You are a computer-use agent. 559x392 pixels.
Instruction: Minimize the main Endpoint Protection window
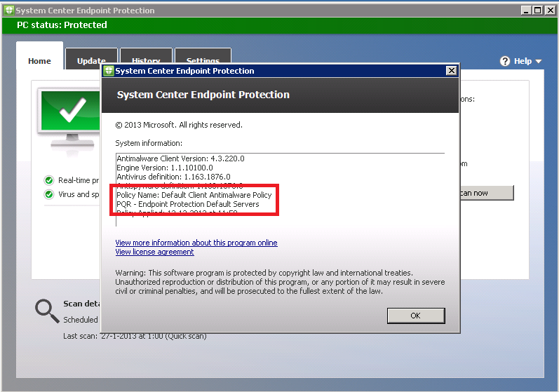coord(526,11)
